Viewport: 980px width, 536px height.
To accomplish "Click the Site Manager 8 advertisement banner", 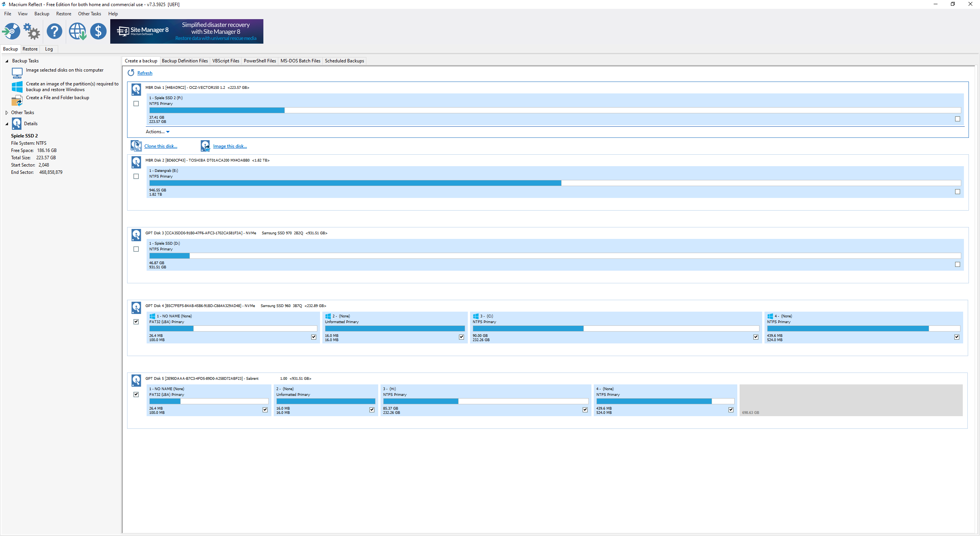I will point(186,31).
